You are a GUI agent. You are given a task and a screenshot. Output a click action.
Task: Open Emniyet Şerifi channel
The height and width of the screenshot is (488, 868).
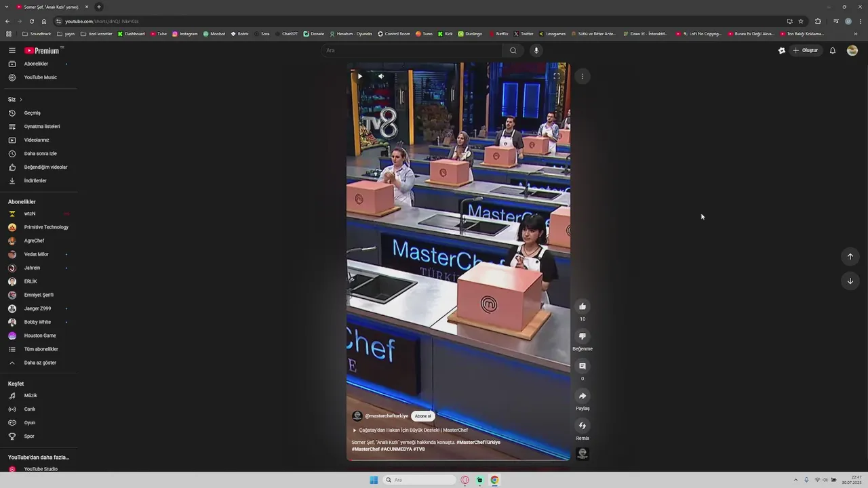tap(39, 295)
